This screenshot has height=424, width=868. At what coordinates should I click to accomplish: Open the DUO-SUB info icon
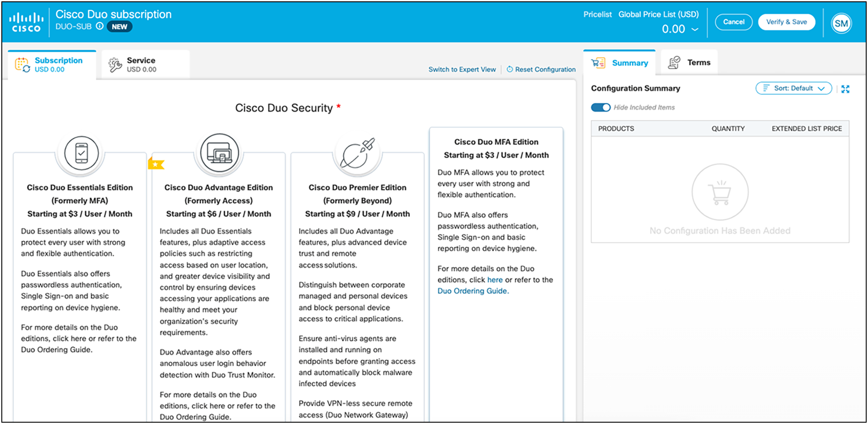click(x=100, y=26)
